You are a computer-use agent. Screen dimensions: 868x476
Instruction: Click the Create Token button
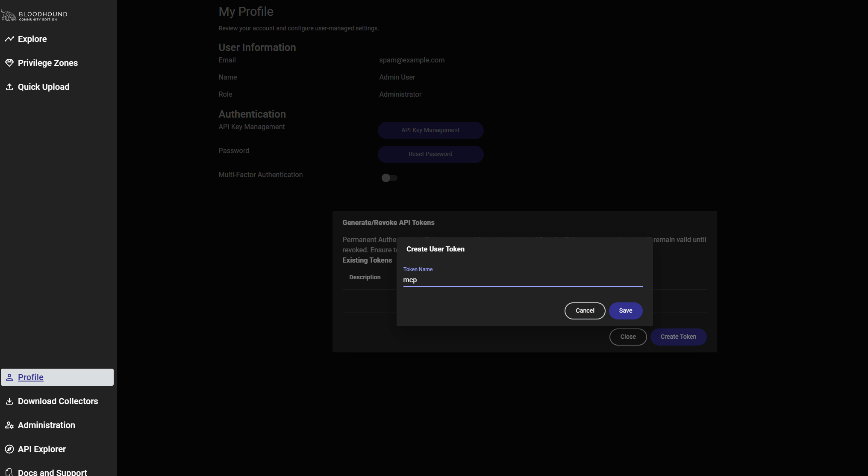coord(678,337)
